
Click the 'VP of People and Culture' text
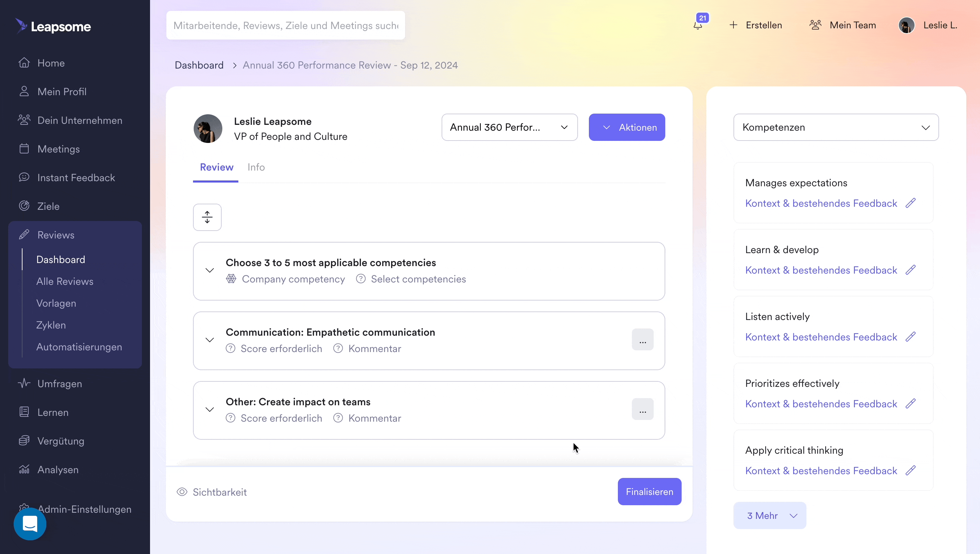coord(290,136)
